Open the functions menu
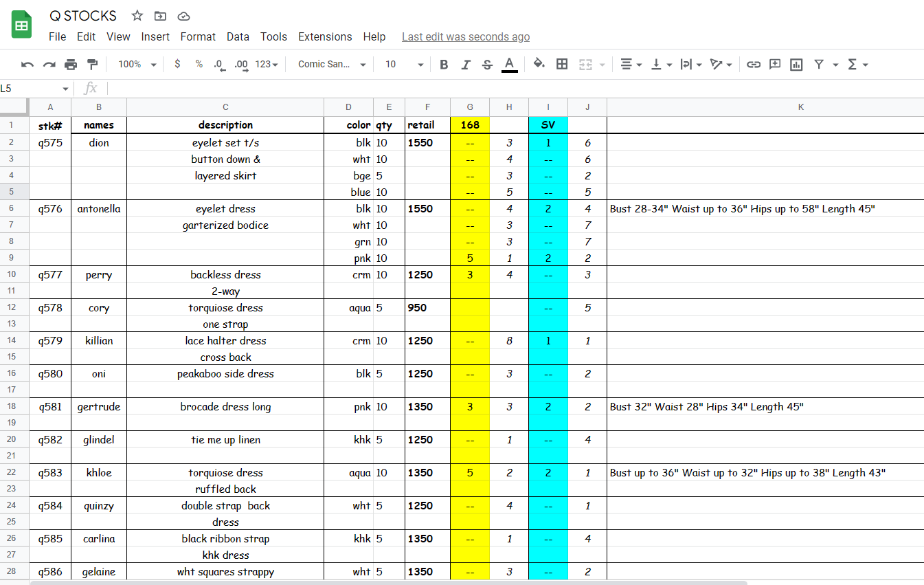 coord(857,65)
